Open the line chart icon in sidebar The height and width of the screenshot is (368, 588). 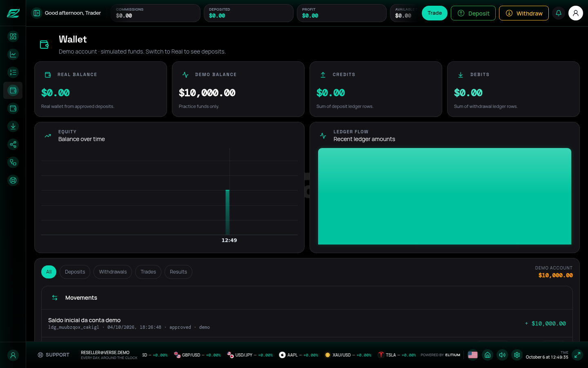tap(13, 54)
